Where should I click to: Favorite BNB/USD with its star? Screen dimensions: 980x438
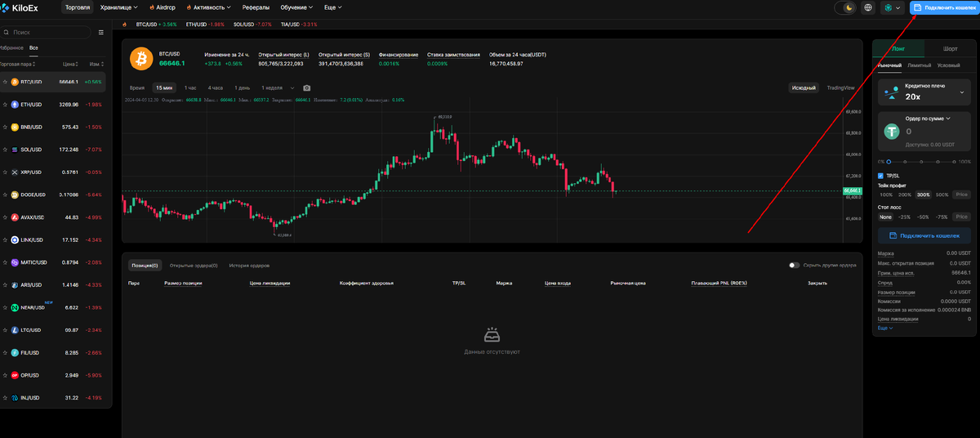tap(5, 127)
